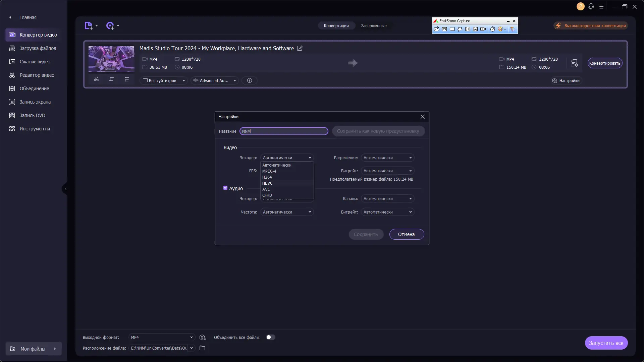Open the crop tool on the video row

coord(111,79)
